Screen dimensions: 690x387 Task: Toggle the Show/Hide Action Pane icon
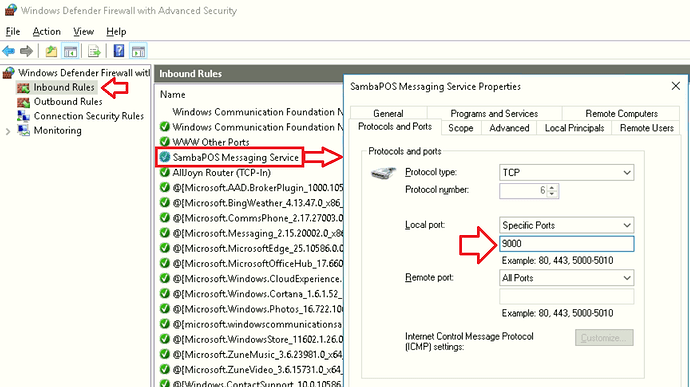[x=138, y=52]
